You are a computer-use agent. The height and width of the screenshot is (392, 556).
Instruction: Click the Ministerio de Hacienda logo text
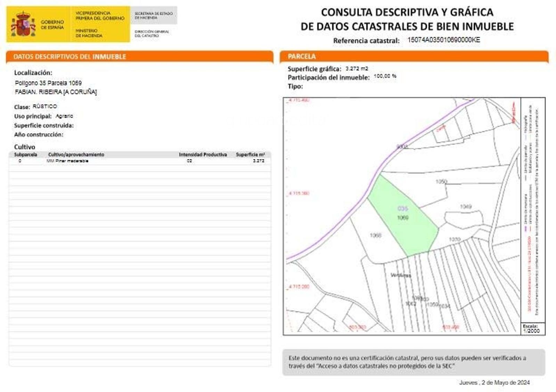pos(89,33)
